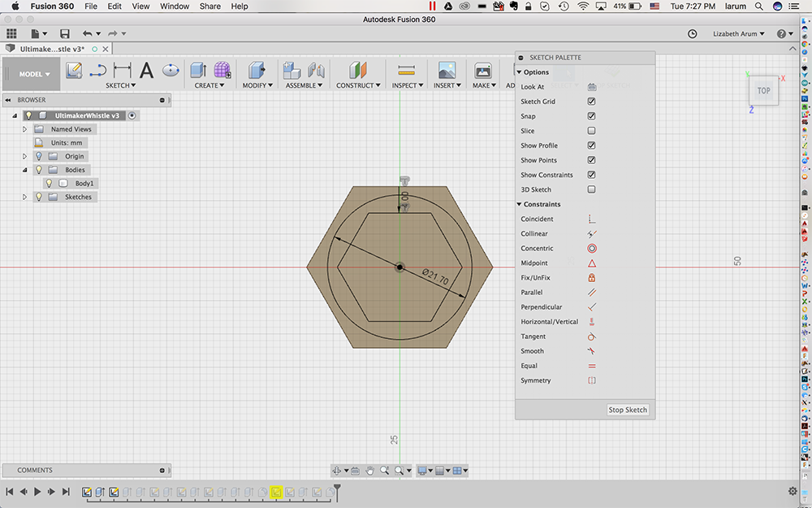Click the Offset Plane construct icon
Image resolution: width=812 pixels, height=508 pixels.
[x=358, y=70]
